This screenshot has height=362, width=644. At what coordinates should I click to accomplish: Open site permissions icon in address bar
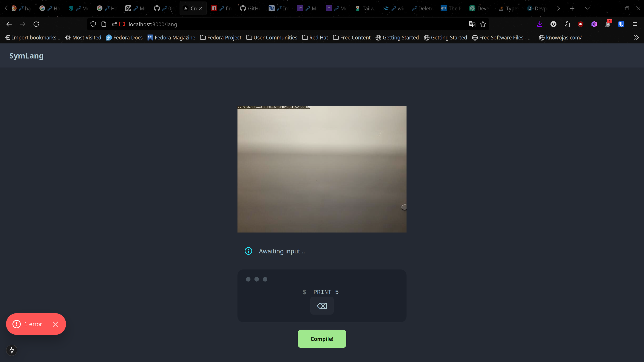(x=114, y=24)
